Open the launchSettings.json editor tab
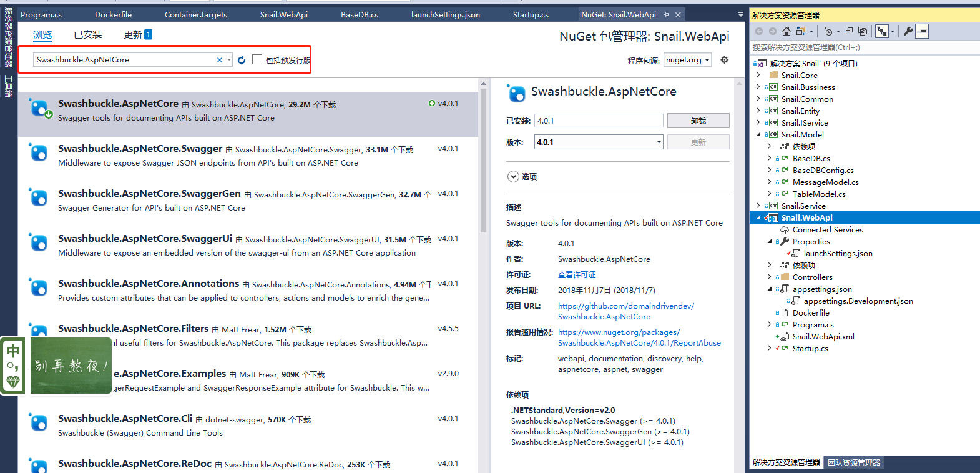 (x=446, y=14)
